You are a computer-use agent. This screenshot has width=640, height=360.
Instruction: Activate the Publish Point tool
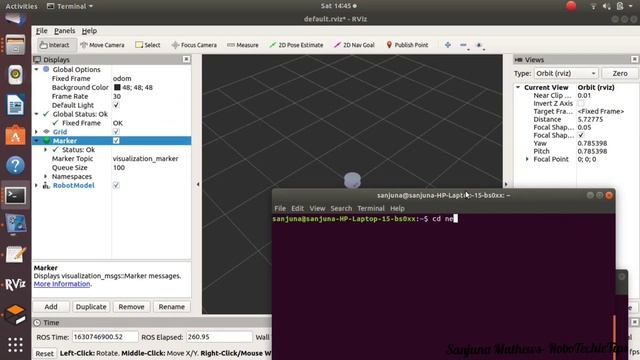point(407,45)
